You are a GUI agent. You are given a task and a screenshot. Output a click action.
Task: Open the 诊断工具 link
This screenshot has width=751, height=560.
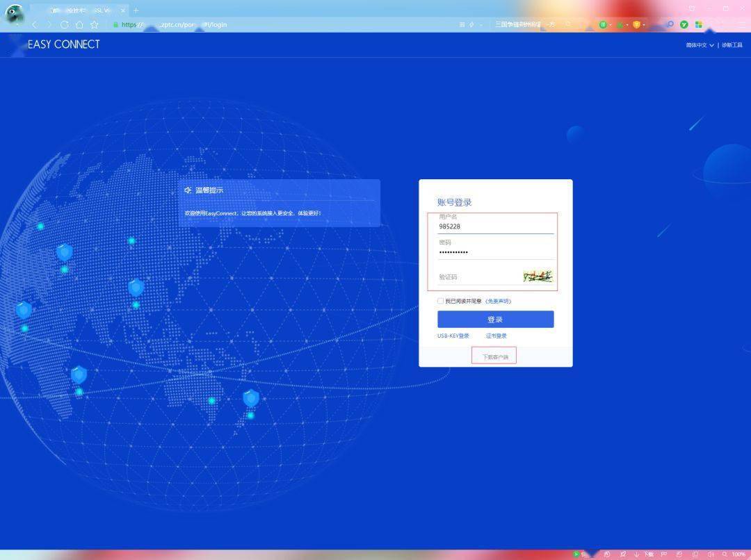pyautogui.click(x=732, y=45)
